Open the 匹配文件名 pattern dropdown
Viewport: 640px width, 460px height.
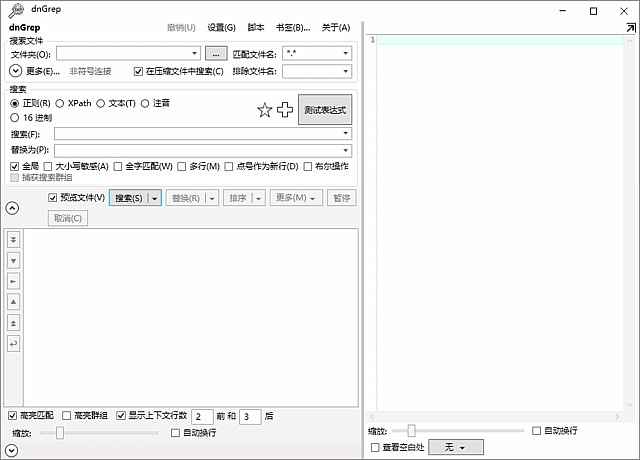345,53
